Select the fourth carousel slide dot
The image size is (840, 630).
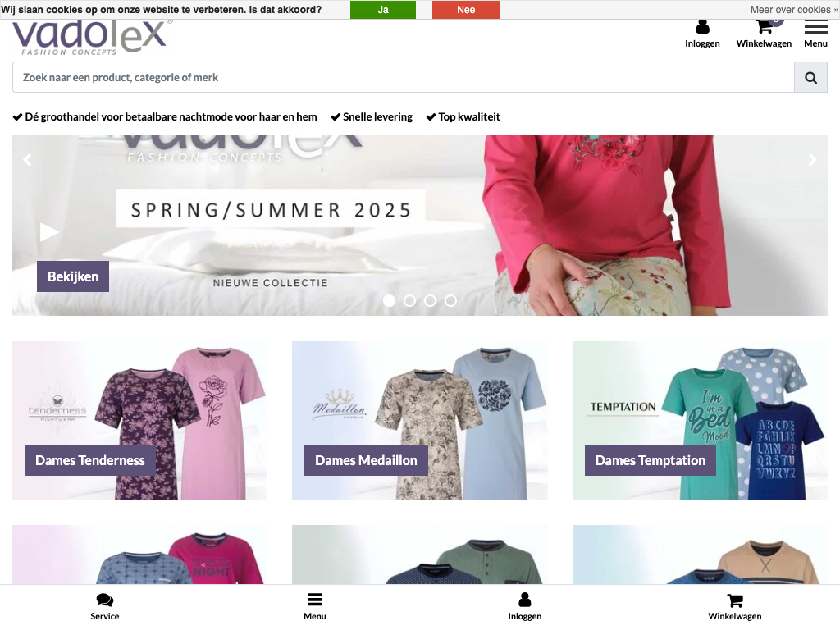pyautogui.click(x=451, y=300)
